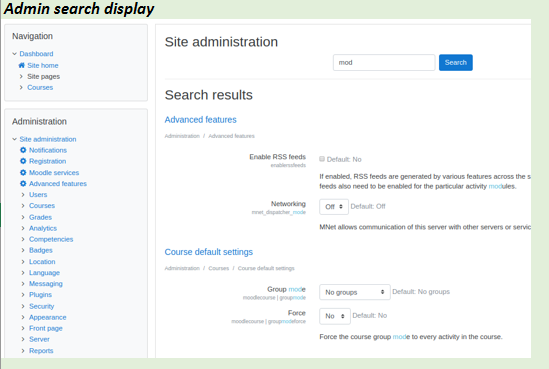Collapse the Dashboard tree node
The width and height of the screenshot is (549, 369).
[14, 54]
